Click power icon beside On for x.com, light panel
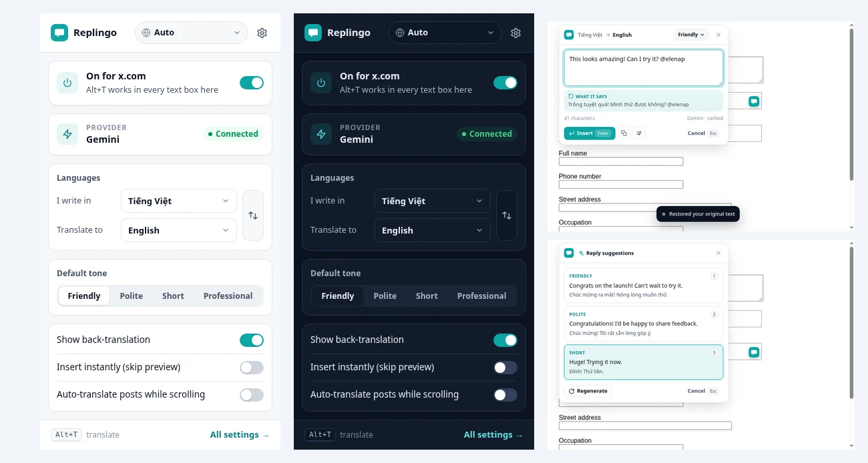868x463 pixels. [x=67, y=83]
